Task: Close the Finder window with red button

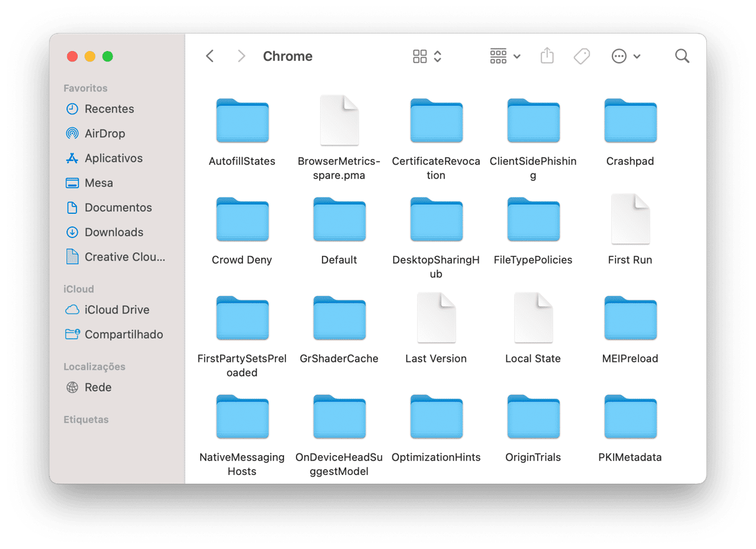Action: click(x=72, y=57)
